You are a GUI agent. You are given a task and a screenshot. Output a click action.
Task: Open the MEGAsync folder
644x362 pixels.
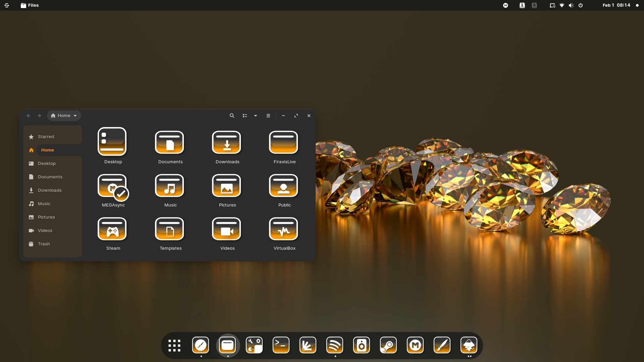point(113,186)
